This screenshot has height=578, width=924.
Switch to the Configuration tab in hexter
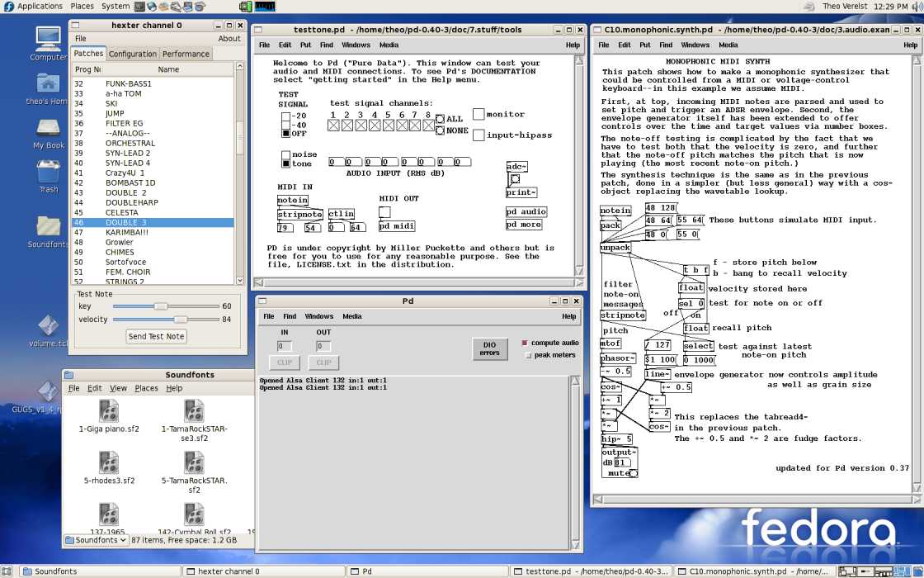[x=133, y=54]
